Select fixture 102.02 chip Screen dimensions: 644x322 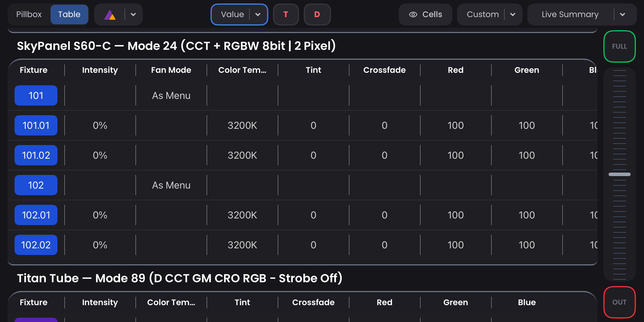point(36,245)
